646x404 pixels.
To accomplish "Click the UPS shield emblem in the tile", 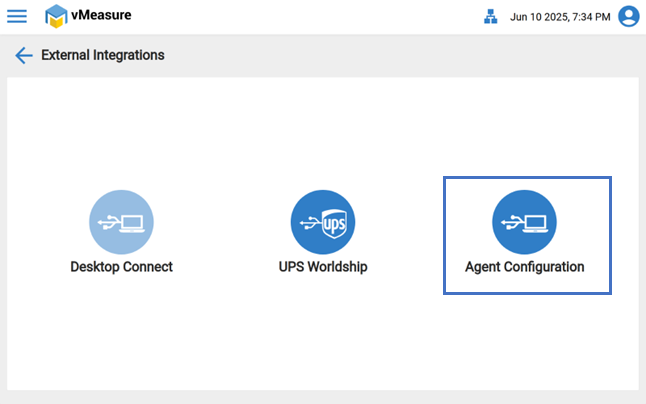I will point(334,221).
